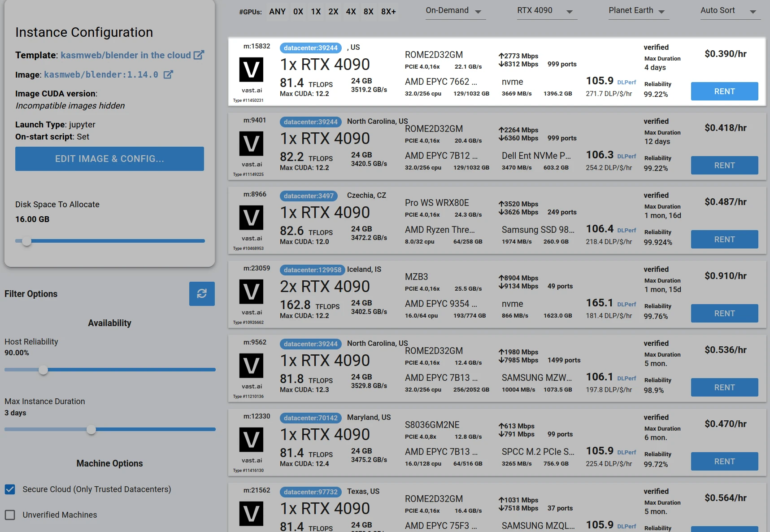Click the 106.1 DLPerf score on m:9562

[x=600, y=377]
